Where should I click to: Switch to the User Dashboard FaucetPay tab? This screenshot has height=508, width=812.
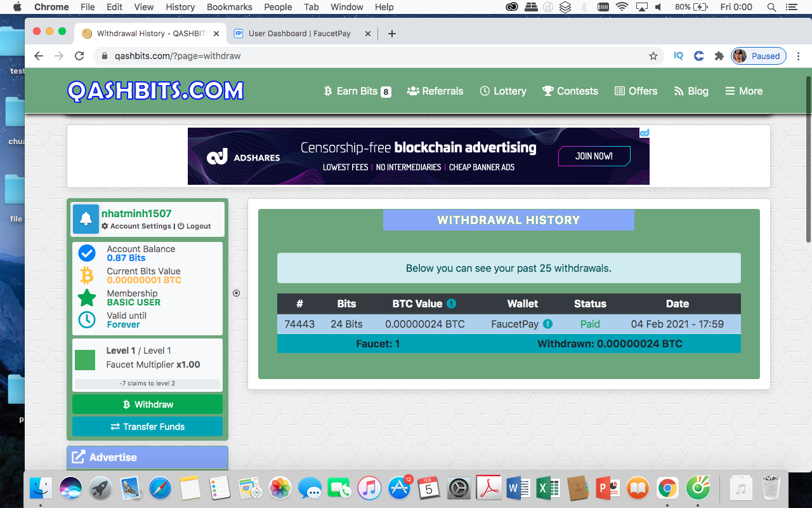(300, 34)
